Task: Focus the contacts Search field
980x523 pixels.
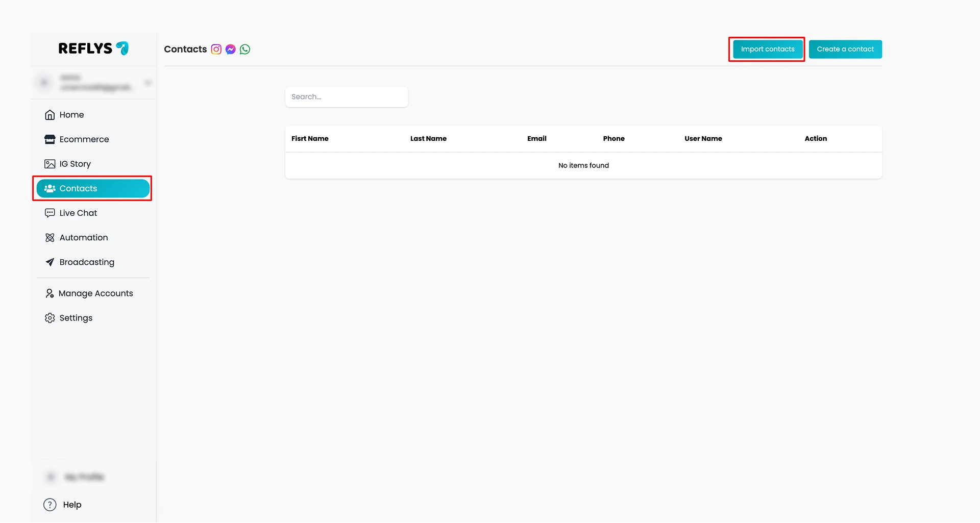Action: pyautogui.click(x=347, y=97)
